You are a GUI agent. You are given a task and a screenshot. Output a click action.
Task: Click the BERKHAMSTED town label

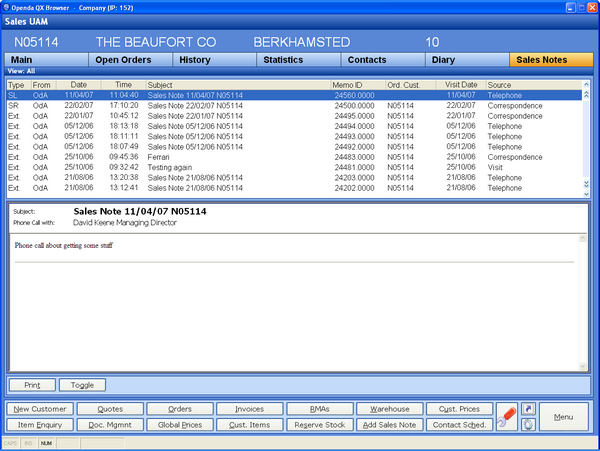click(x=302, y=42)
